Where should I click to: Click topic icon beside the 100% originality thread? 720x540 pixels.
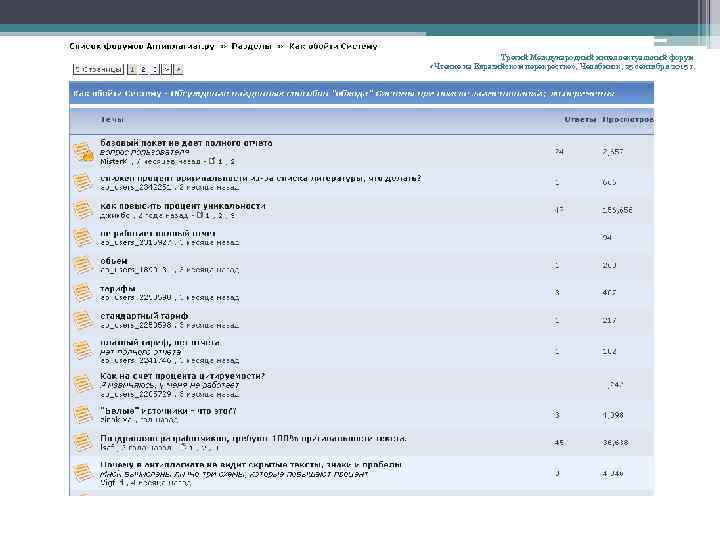pyautogui.click(x=83, y=442)
